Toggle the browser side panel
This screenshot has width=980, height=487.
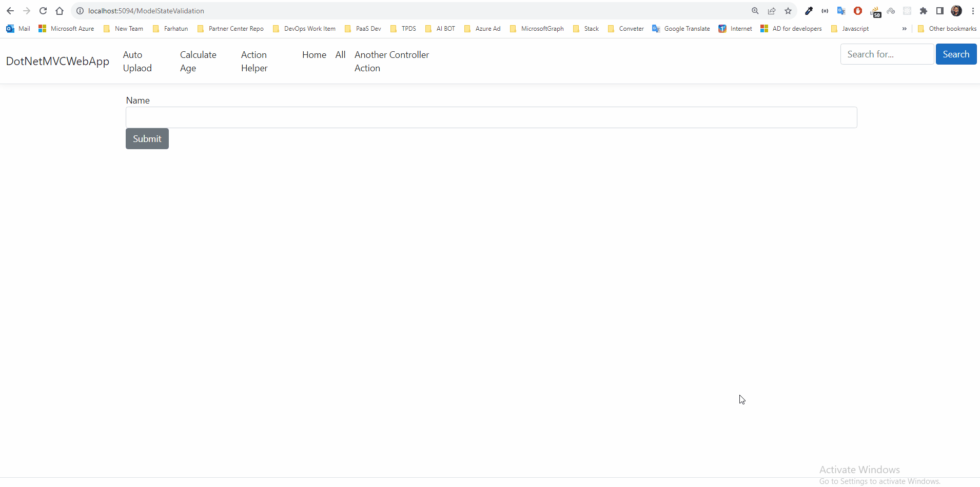click(940, 11)
